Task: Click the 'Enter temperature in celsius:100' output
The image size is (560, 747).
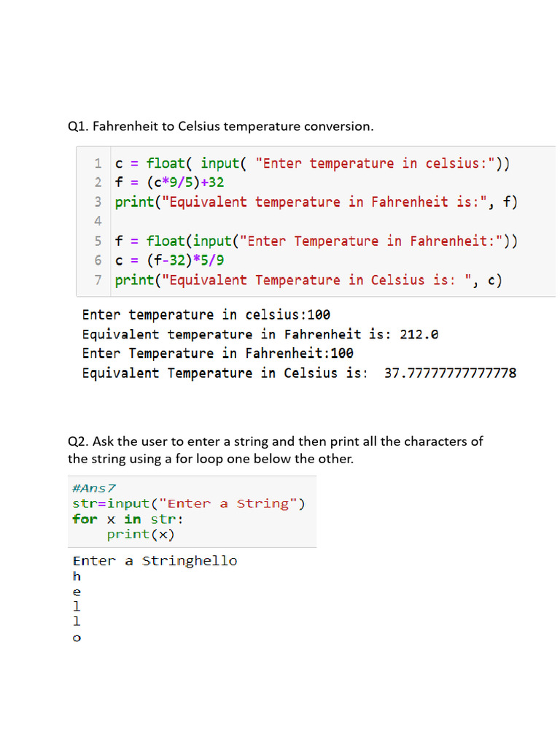Action: [x=206, y=315]
